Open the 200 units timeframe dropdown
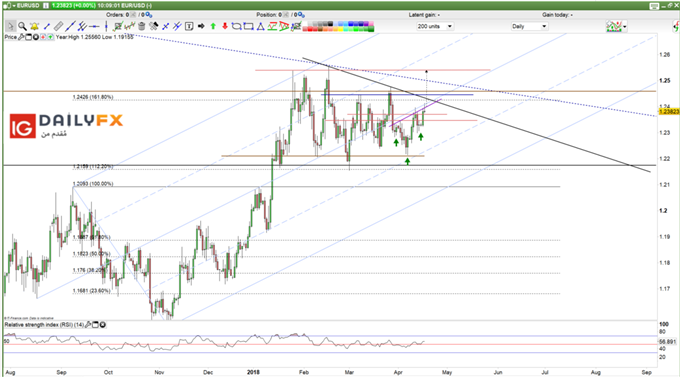 click(435, 26)
